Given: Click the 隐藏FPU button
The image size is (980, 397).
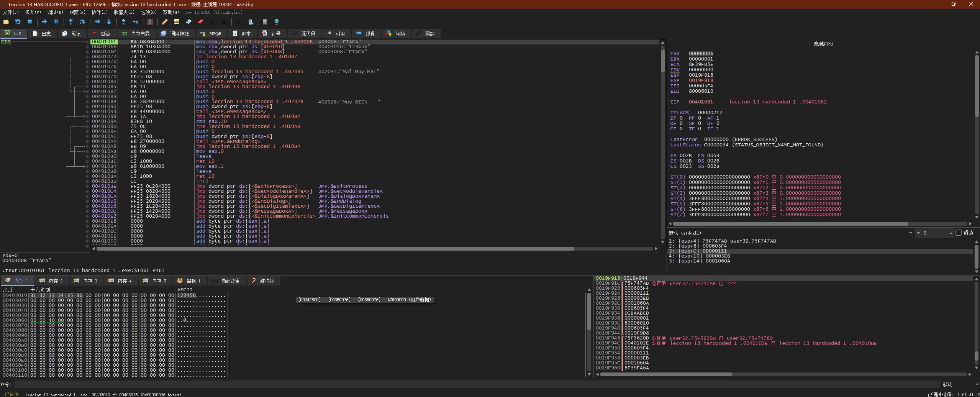Looking at the screenshot, I should click(823, 44).
